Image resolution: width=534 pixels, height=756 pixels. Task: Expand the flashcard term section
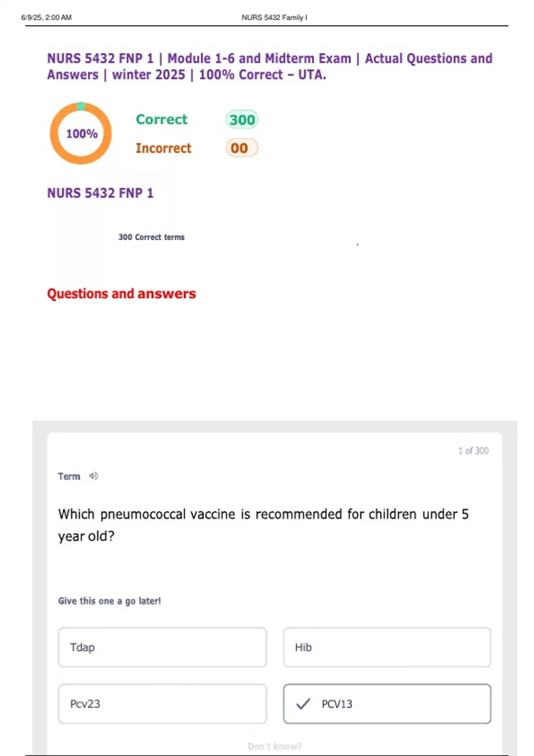click(x=69, y=476)
